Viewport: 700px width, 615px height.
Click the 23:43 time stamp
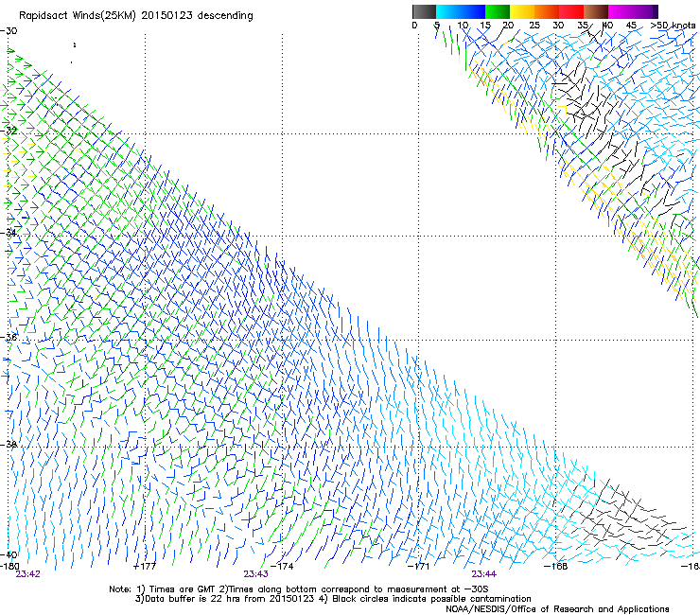[x=255, y=574]
